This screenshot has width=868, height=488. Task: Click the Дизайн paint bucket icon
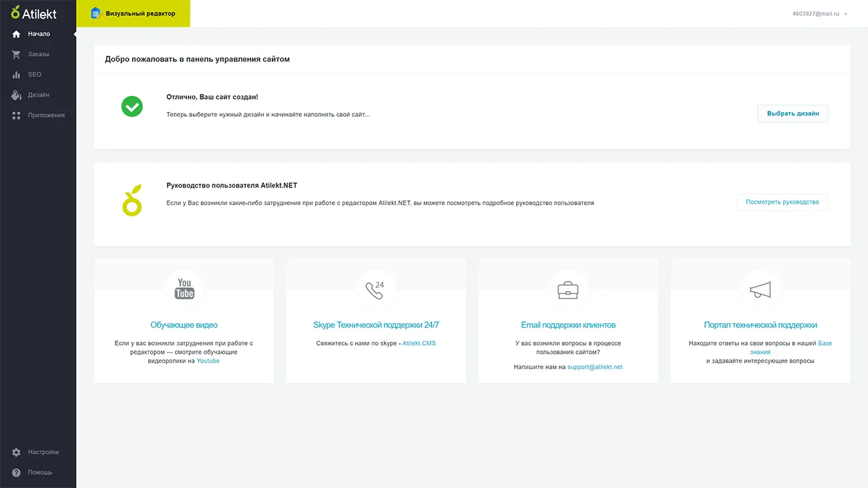(17, 95)
